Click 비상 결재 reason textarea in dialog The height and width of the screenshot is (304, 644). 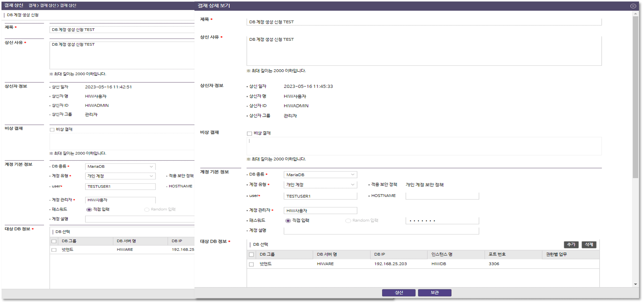point(424,146)
